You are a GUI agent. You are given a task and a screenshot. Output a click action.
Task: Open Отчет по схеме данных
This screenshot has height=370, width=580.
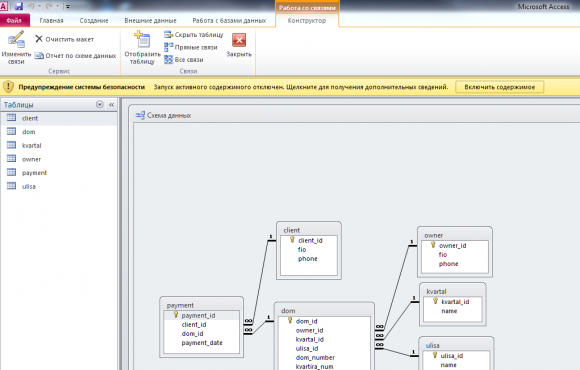[75, 56]
